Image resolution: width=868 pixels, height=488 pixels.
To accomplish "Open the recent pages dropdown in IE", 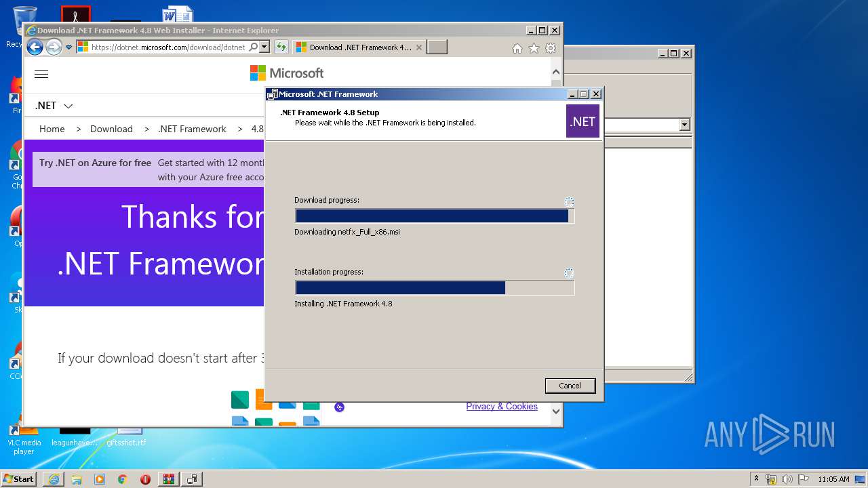I will (68, 47).
